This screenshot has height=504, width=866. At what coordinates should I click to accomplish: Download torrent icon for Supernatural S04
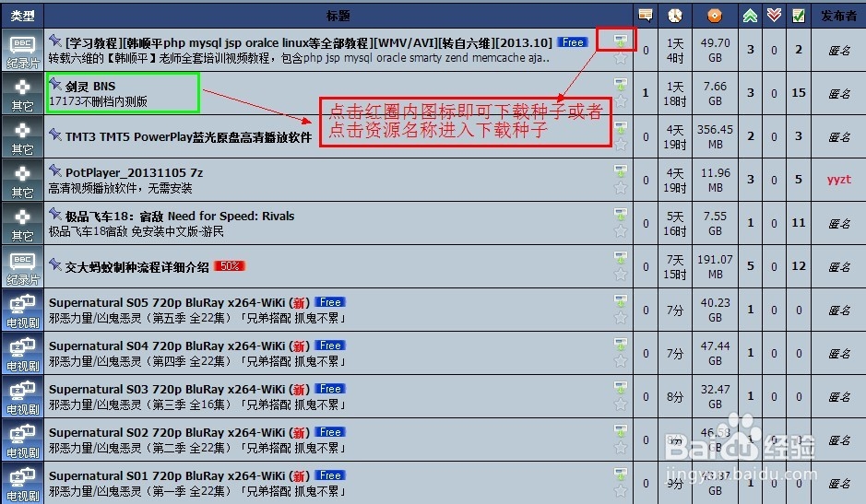pyautogui.click(x=621, y=345)
